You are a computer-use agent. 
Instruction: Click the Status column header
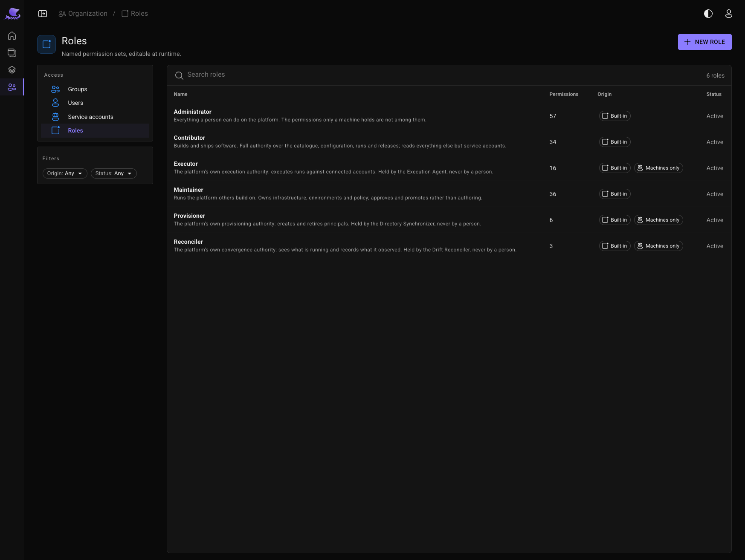click(x=714, y=94)
